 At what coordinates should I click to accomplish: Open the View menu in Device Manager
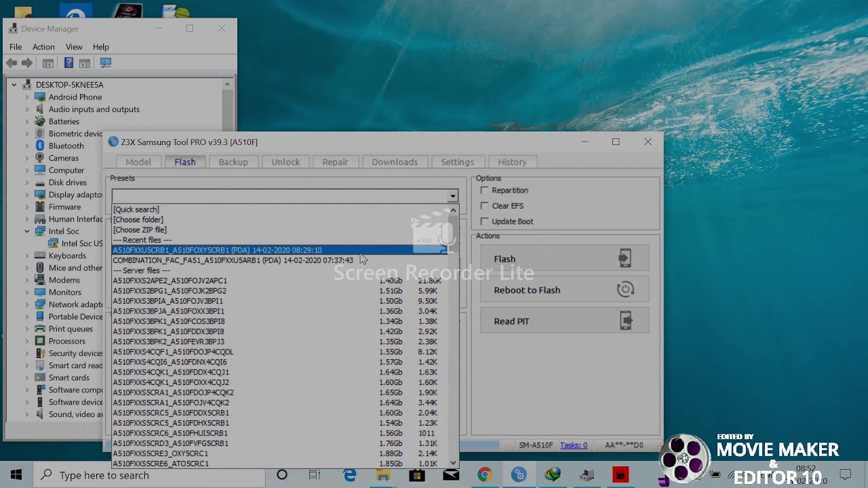point(74,47)
